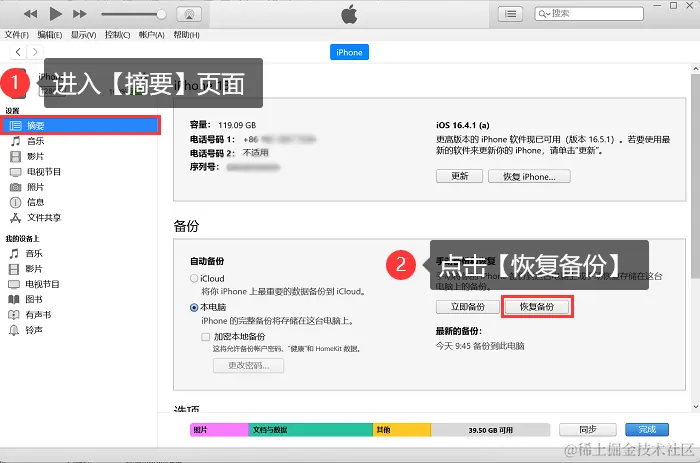The height and width of the screenshot is (463, 700).
Task: Click the rewind playback button
Action: [x=30, y=14]
